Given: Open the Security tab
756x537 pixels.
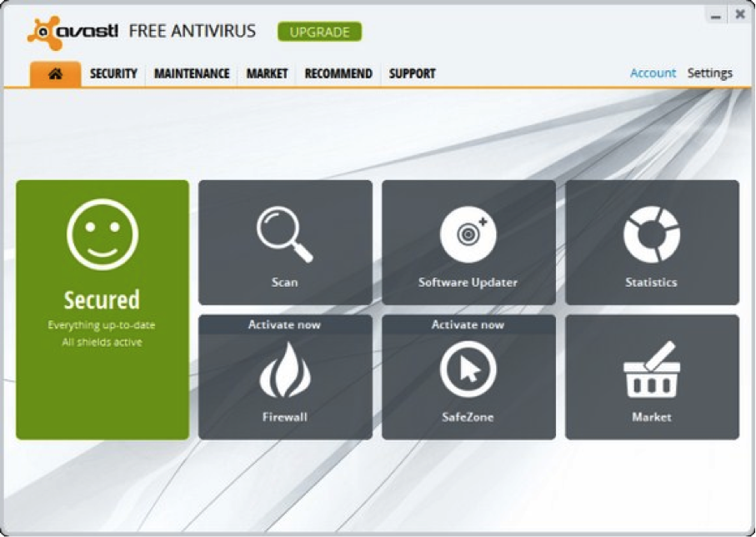Looking at the screenshot, I should pyautogui.click(x=113, y=73).
